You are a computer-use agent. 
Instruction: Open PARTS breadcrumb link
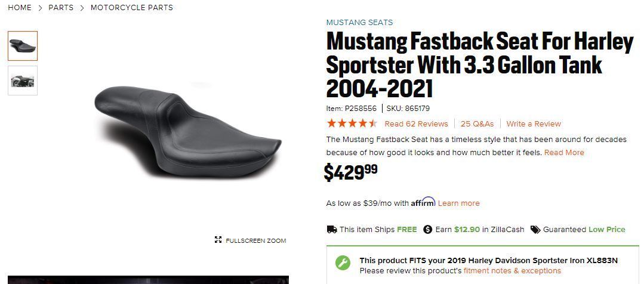click(61, 8)
